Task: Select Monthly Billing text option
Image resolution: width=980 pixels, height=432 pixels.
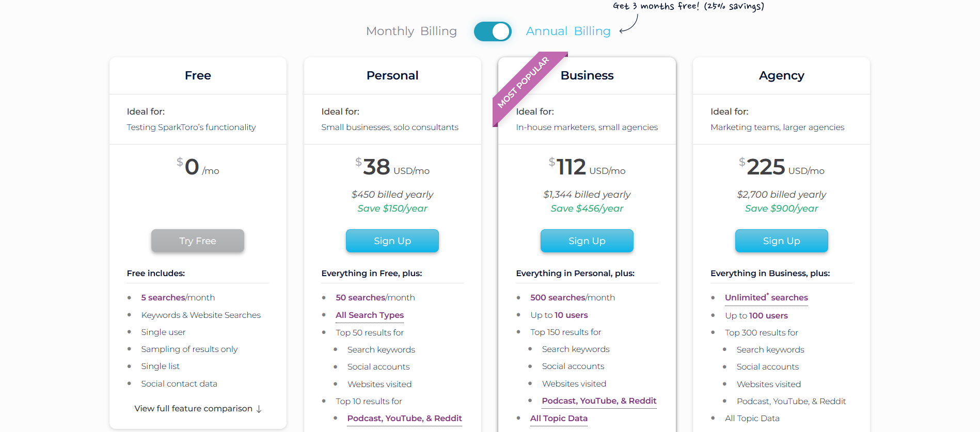Action: click(x=411, y=31)
